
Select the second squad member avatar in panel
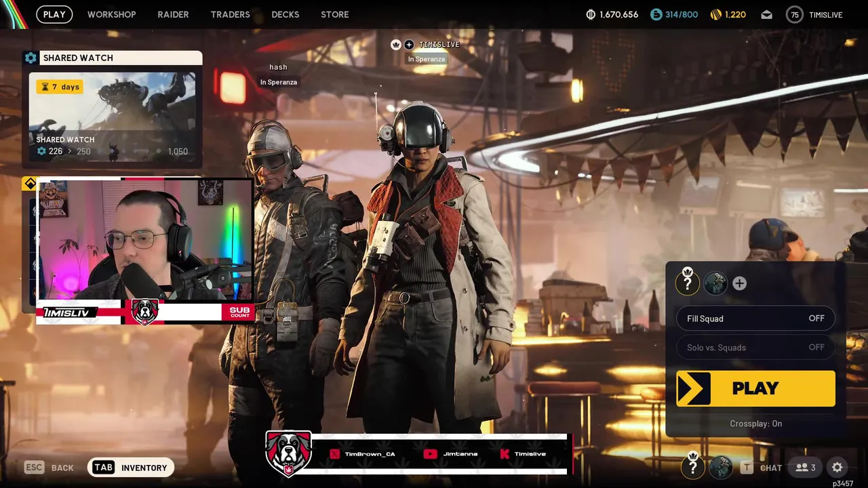pyautogui.click(x=715, y=283)
